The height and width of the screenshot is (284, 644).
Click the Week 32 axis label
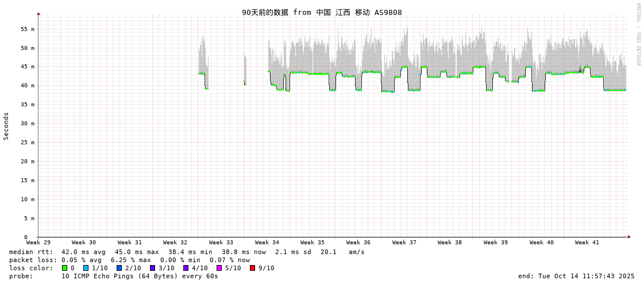point(175,243)
